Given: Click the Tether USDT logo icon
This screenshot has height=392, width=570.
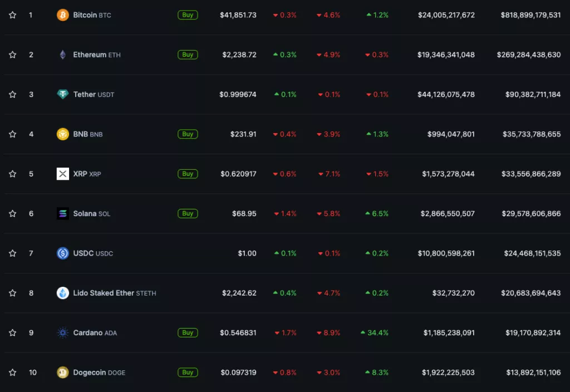Looking at the screenshot, I should tap(63, 95).
